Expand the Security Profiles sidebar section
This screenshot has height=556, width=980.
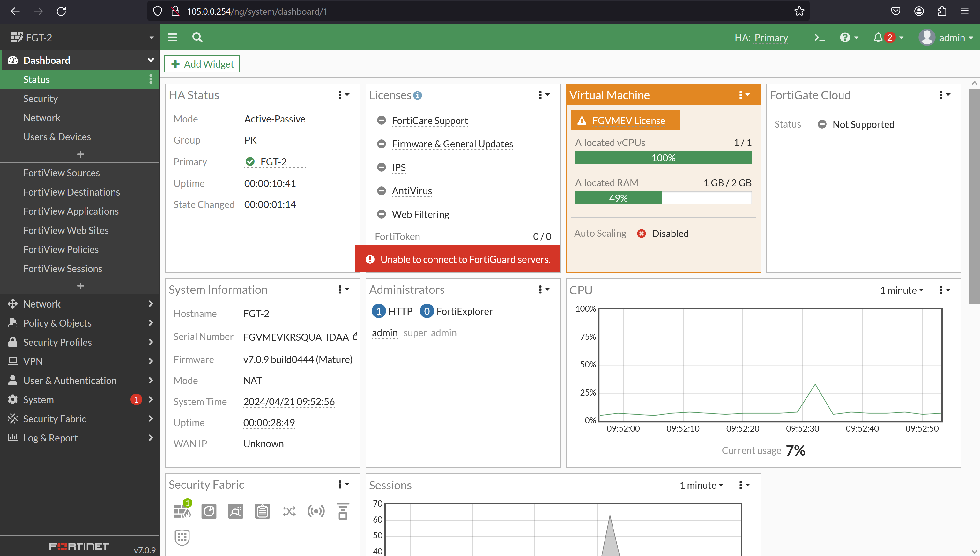click(57, 342)
